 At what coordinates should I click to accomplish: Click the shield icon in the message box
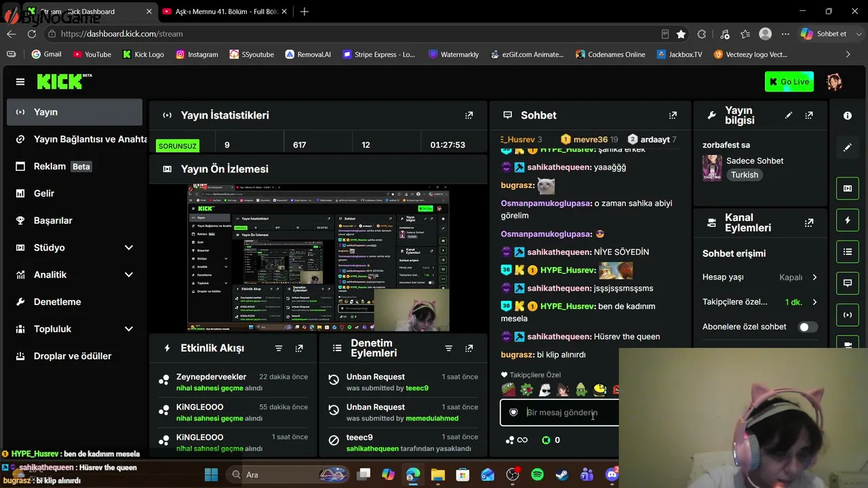click(513, 412)
